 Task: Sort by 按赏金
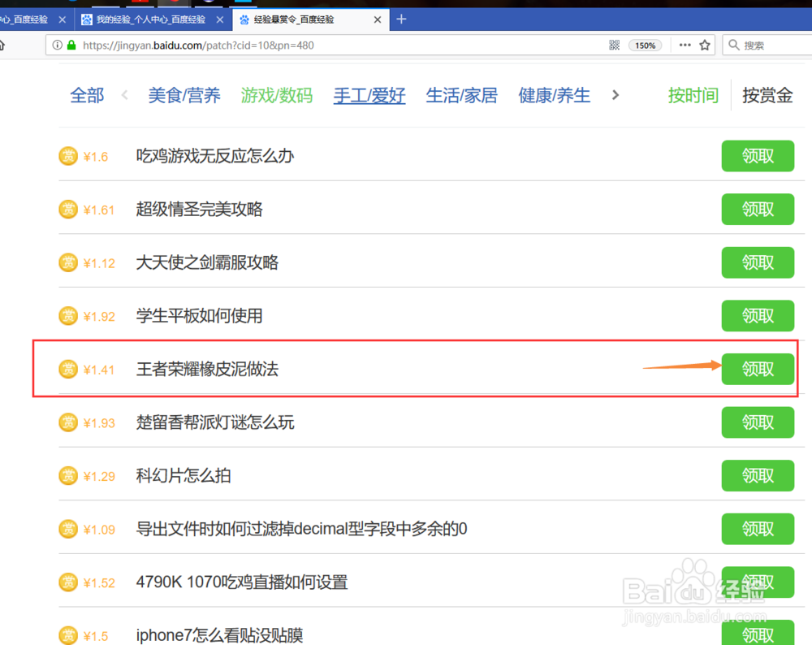point(767,95)
